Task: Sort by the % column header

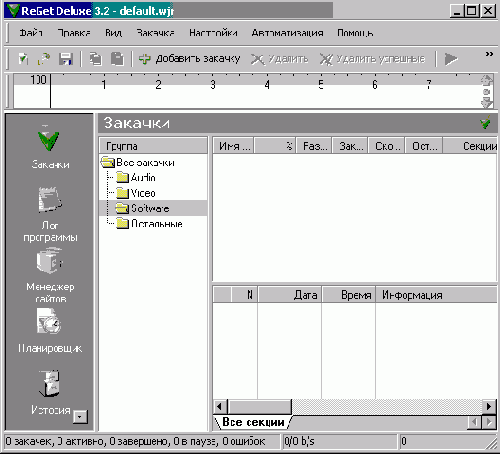Action: [x=275, y=146]
